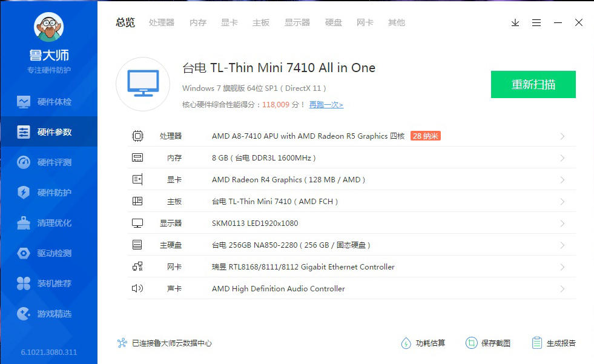Browse 游戏精选 in the sidebar
The height and width of the screenshot is (364, 594).
[48, 313]
